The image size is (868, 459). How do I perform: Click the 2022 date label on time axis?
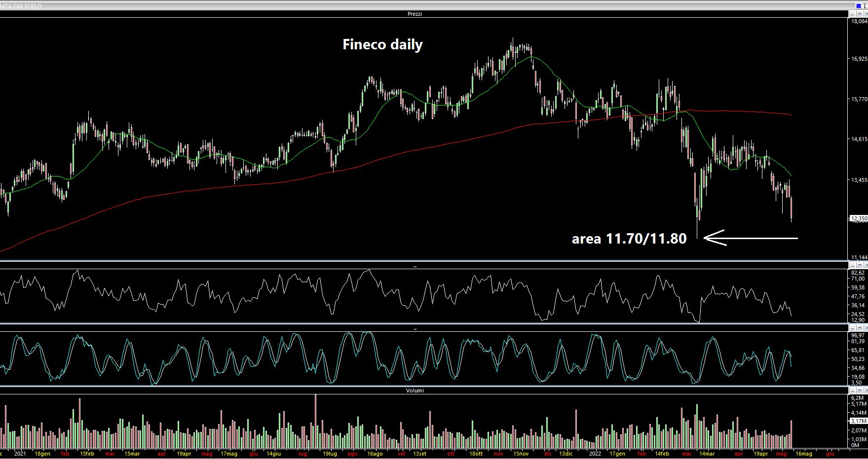coord(594,453)
